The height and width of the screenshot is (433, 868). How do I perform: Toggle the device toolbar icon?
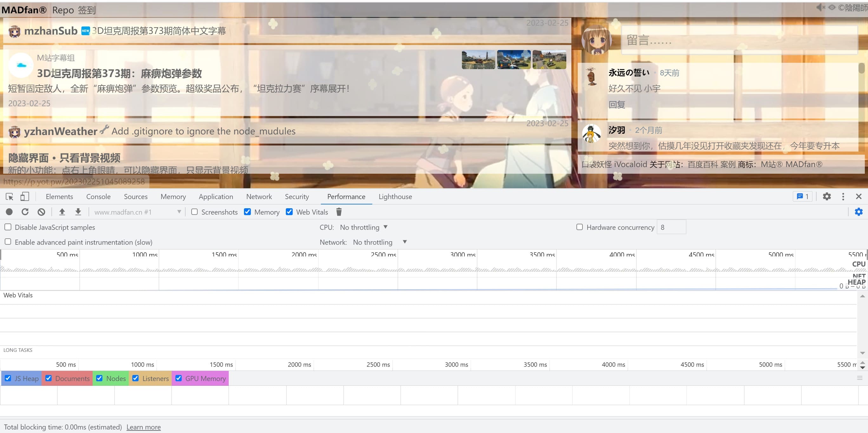[x=25, y=196]
